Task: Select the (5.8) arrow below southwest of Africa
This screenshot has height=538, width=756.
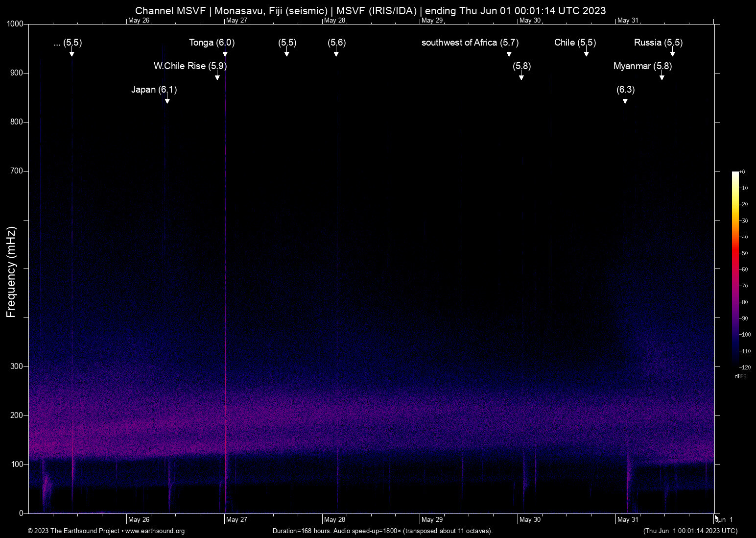Action: point(521,77)
